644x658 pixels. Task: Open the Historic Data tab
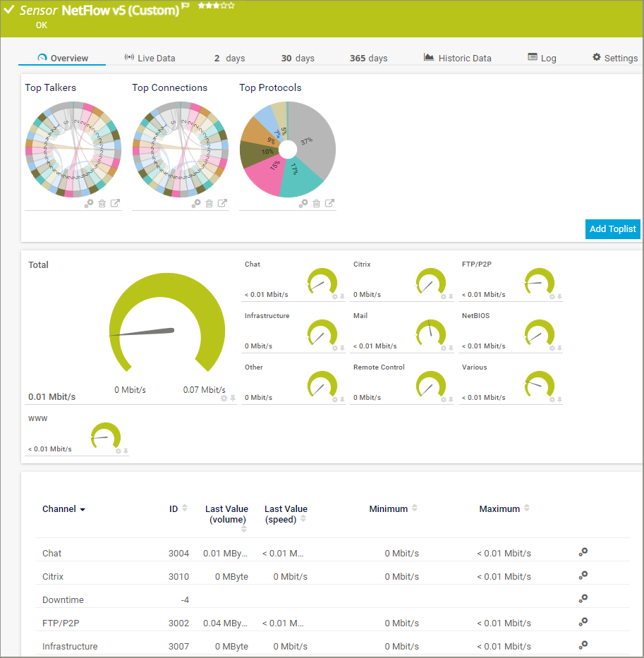(x=457, y=58)
